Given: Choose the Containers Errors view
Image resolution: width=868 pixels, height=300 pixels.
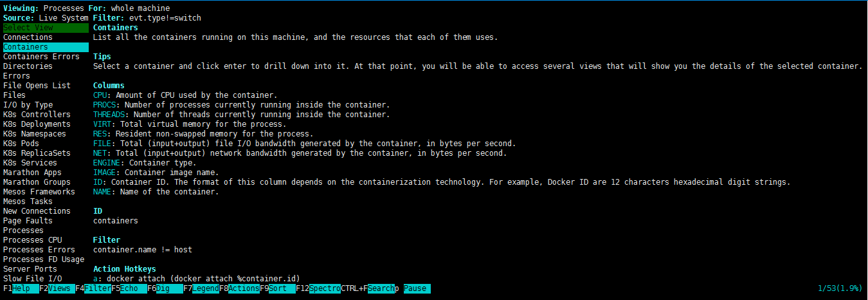Looking at the screenshot, I should coord(41,57).
